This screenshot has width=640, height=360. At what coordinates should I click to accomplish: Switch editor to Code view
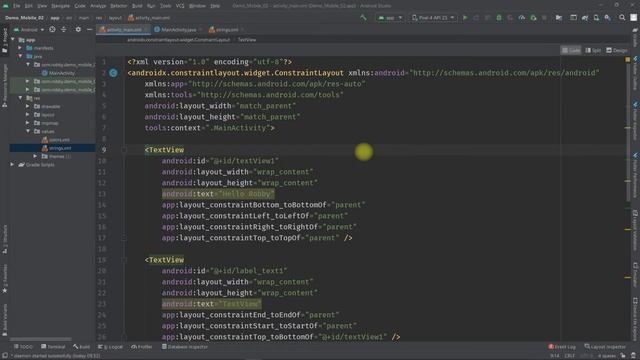[x=571, y=50]
